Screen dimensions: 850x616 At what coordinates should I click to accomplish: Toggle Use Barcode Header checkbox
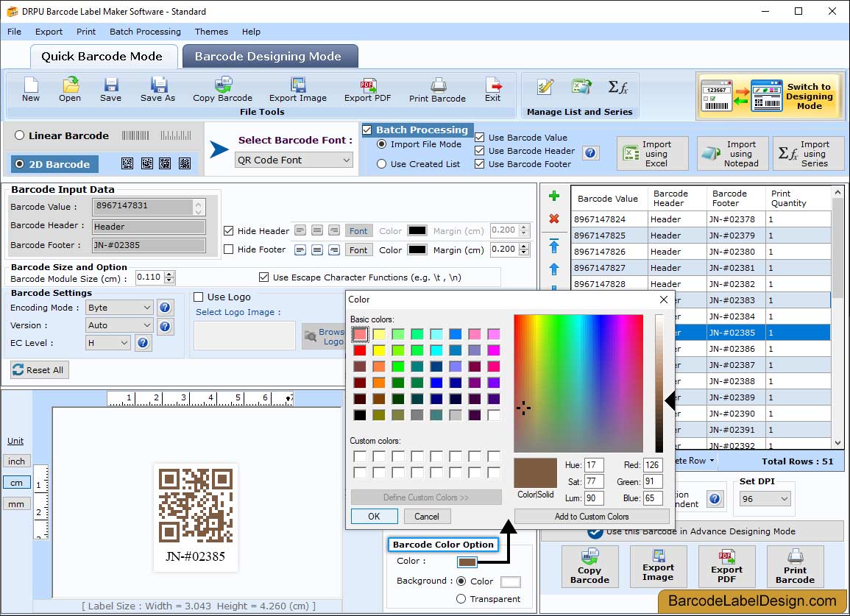coord(479,151)
